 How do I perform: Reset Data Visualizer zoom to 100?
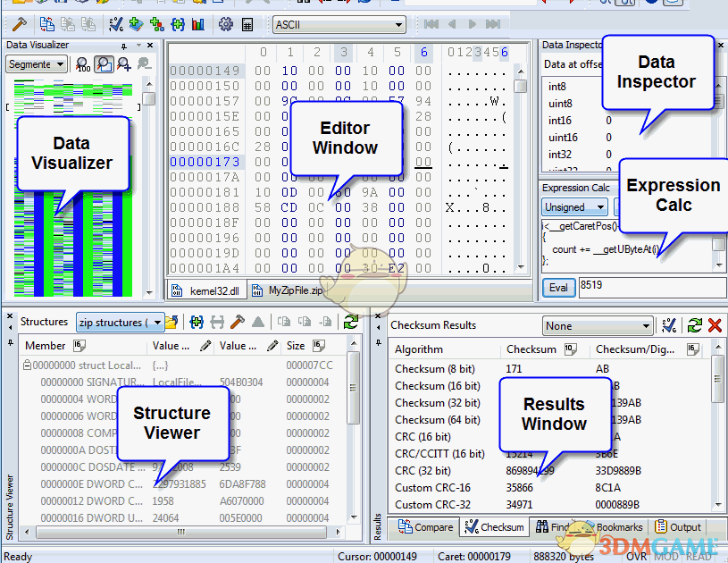(x=83, y=64)
